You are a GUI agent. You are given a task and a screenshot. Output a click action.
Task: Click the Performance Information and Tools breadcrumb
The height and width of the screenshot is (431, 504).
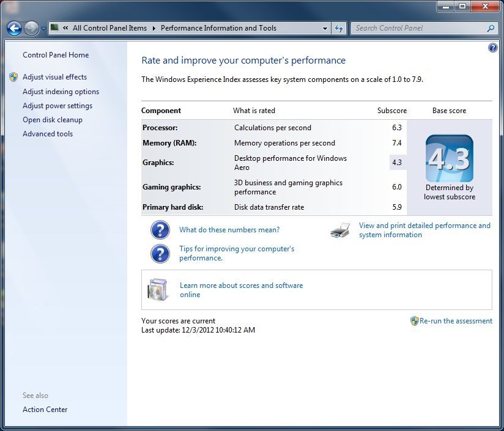pos(218,28)
